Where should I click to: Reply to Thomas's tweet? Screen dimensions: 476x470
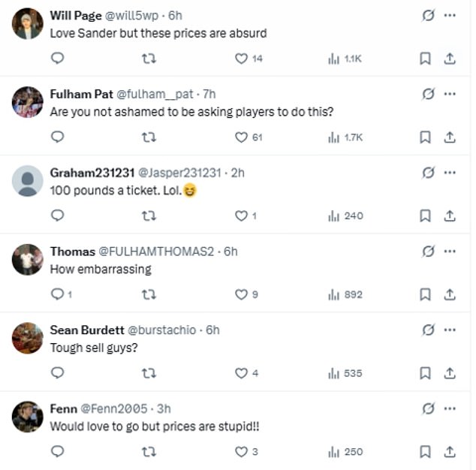pos(58,294)
